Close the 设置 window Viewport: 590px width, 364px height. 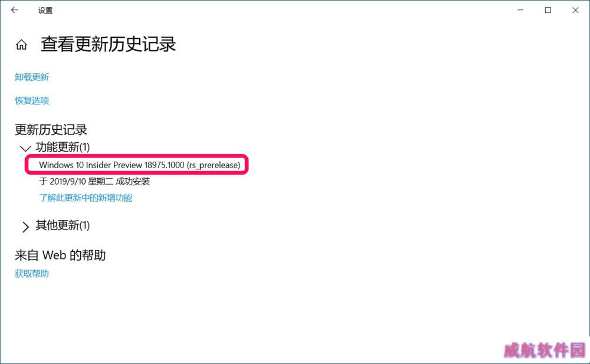coord(575,10)
